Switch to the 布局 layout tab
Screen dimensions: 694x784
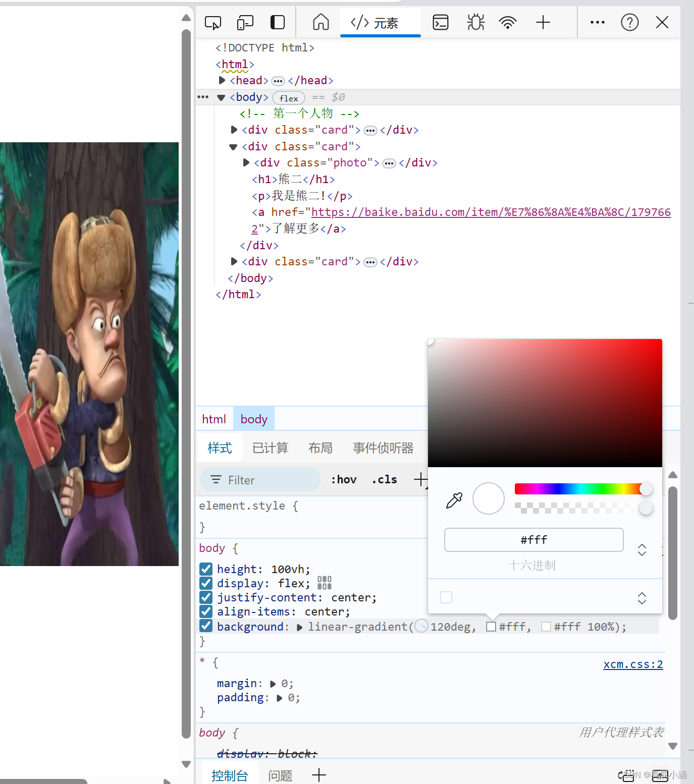pyautogui.click(x=321, y=447)
